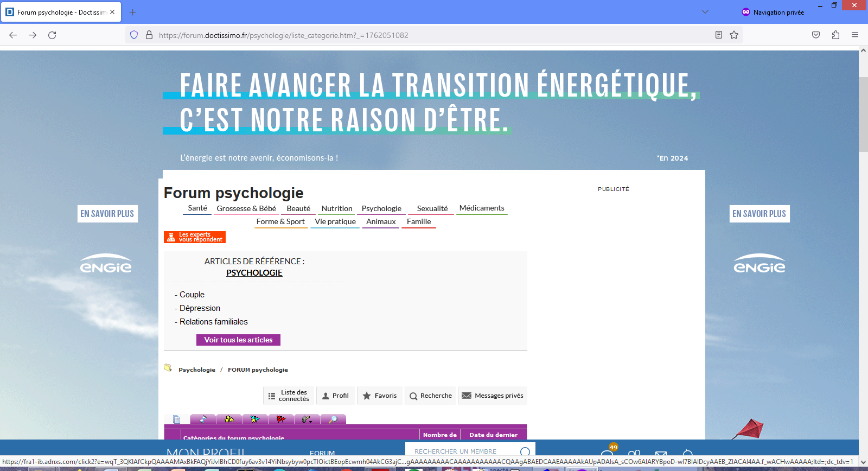Open the Firefox extensions menu
This screenshot has width=868, height=471.
835,35
